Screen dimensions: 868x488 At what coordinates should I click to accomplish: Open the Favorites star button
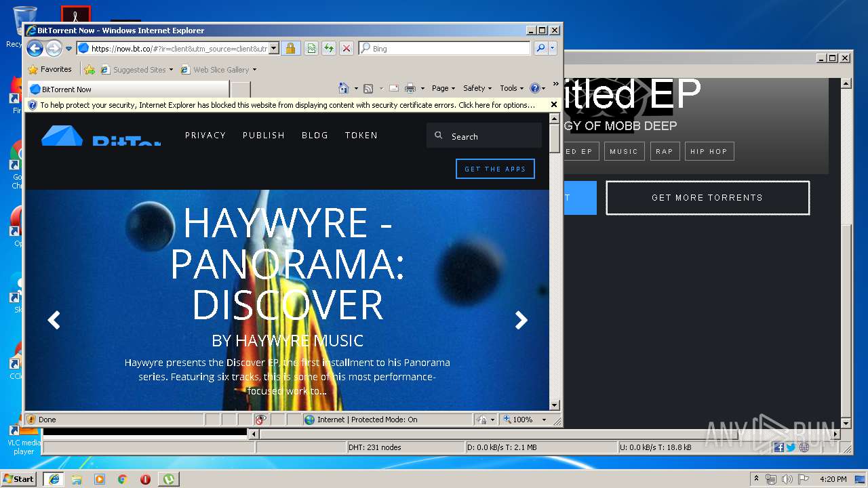(x=50, y=69)
